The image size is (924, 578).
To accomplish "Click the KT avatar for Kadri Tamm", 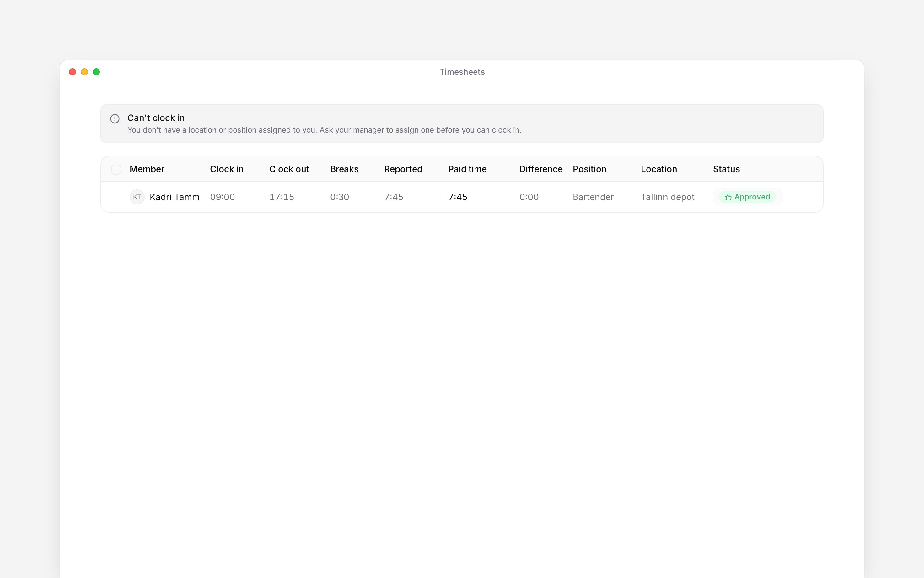I will tap(137, 197).
